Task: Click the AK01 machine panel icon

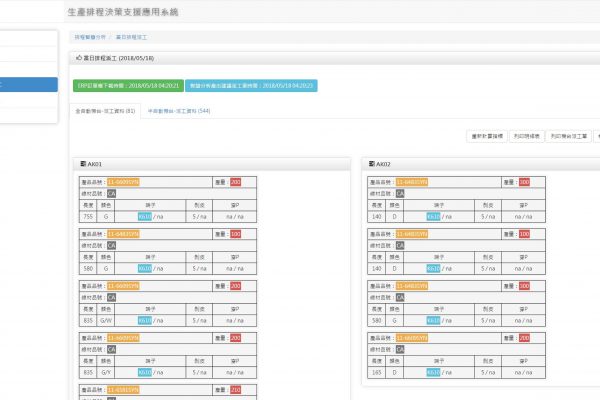Action: [x=83, y=164]
